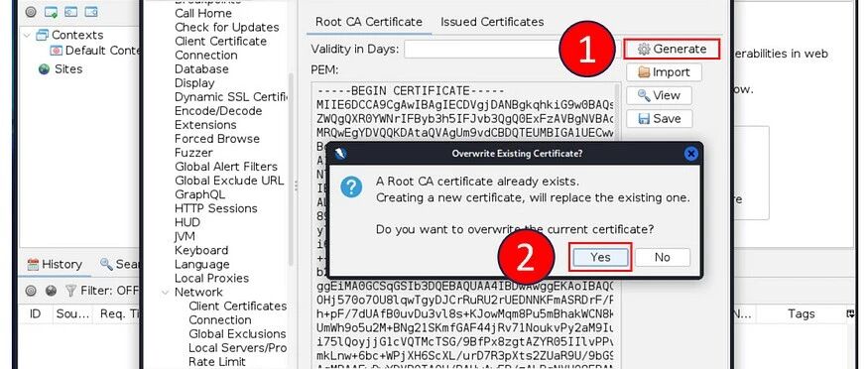
Task: Select Client Certificate in options tree
Action: [220, 41]
